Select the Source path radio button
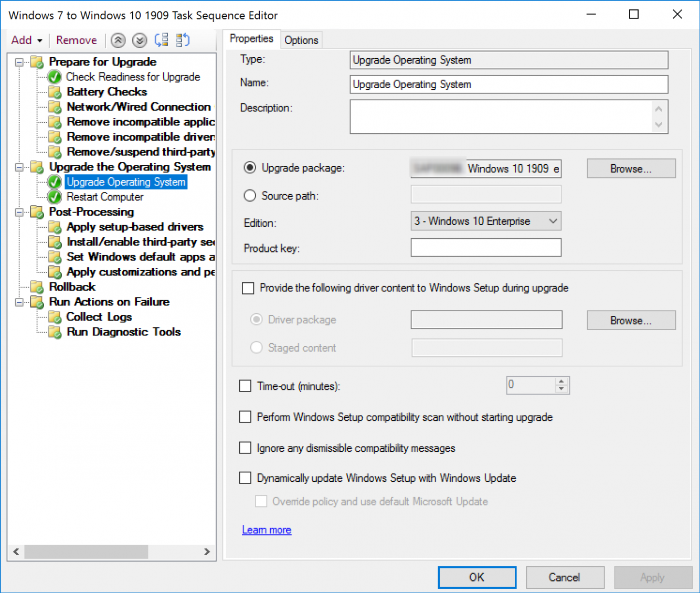 [250, 195]
